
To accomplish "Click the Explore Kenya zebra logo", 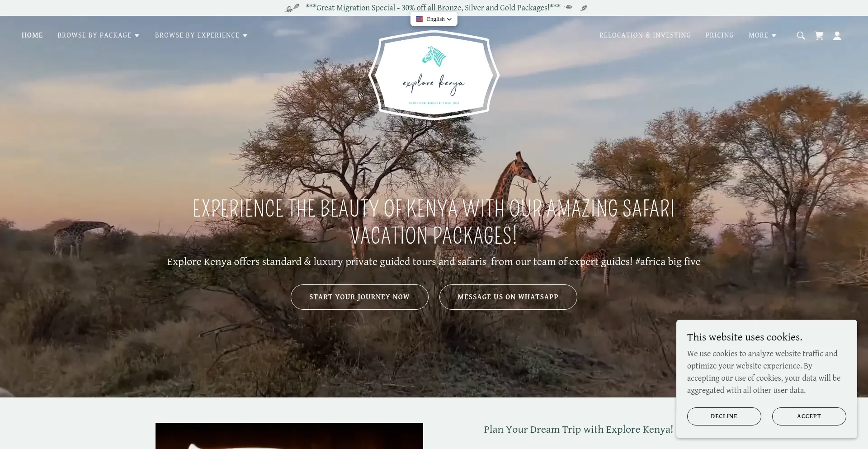I will pos(434,75).
